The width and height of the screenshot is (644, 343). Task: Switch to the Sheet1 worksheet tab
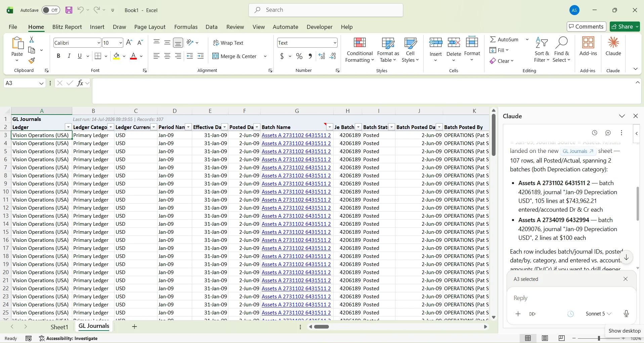pyautogui.click(x=59, y=327)
